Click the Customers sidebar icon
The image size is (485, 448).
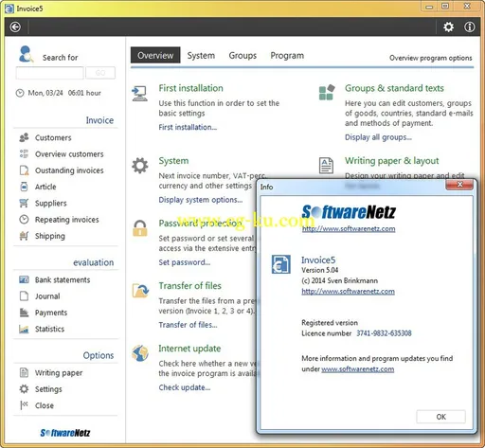point(24,137)
